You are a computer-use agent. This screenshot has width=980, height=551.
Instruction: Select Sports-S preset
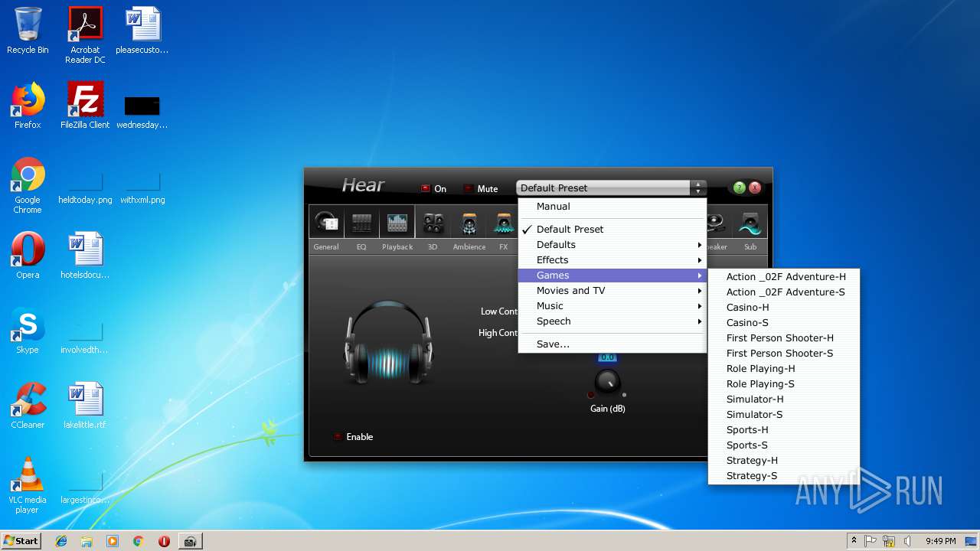click(x=784, y=445)
